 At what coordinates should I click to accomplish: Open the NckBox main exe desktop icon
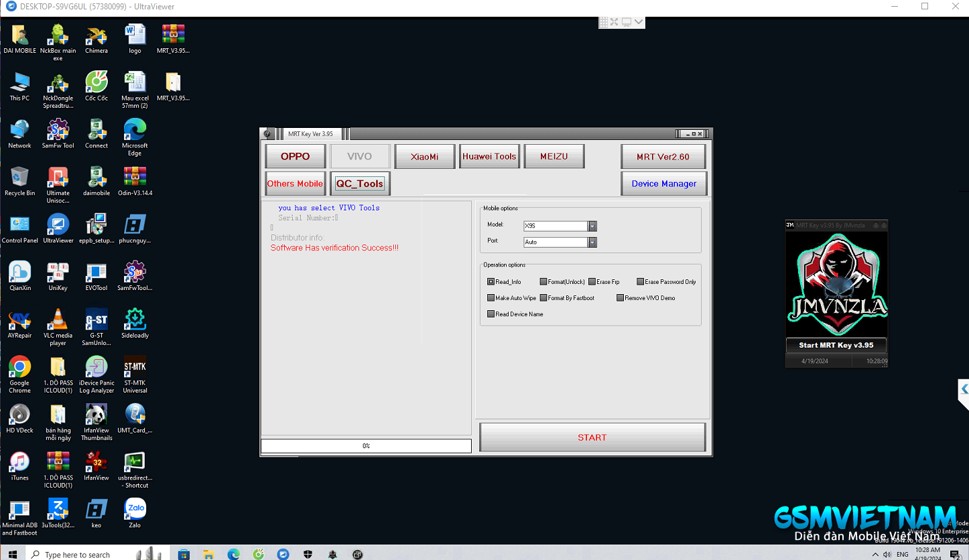click(x=58, y=42)
